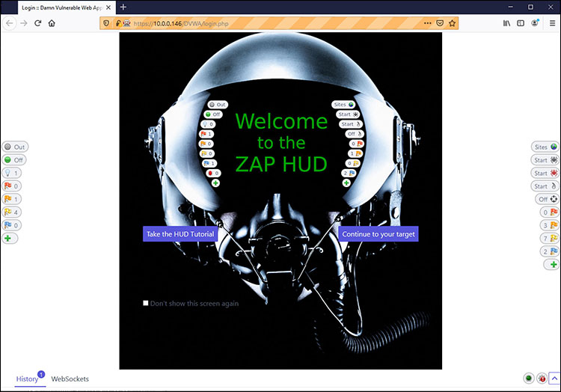Screen dimensions: 561x392
Task: Start the red AJAX spider tool
Action: (x=545, y=173)
